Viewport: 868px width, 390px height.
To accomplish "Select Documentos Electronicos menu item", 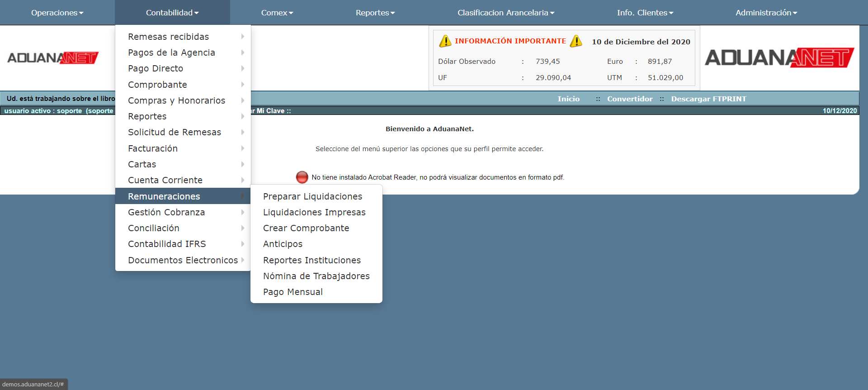I will coord(183,260).
